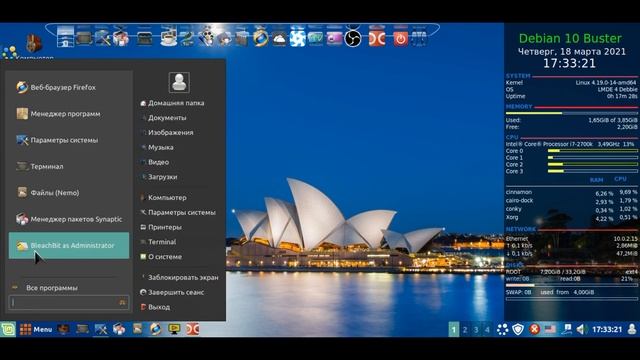Open Synaptic package icon on bottom panel
This screenshot has height=360, width=640.
(119, 329)
